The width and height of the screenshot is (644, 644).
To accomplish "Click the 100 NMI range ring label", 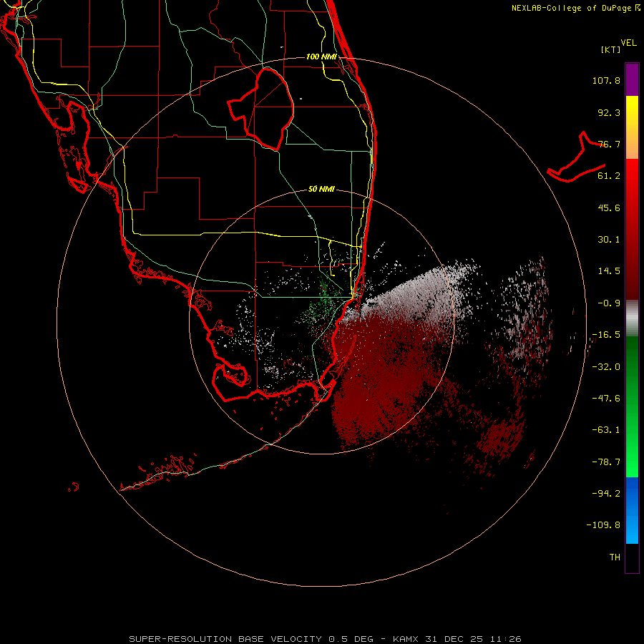I will 321,57.
